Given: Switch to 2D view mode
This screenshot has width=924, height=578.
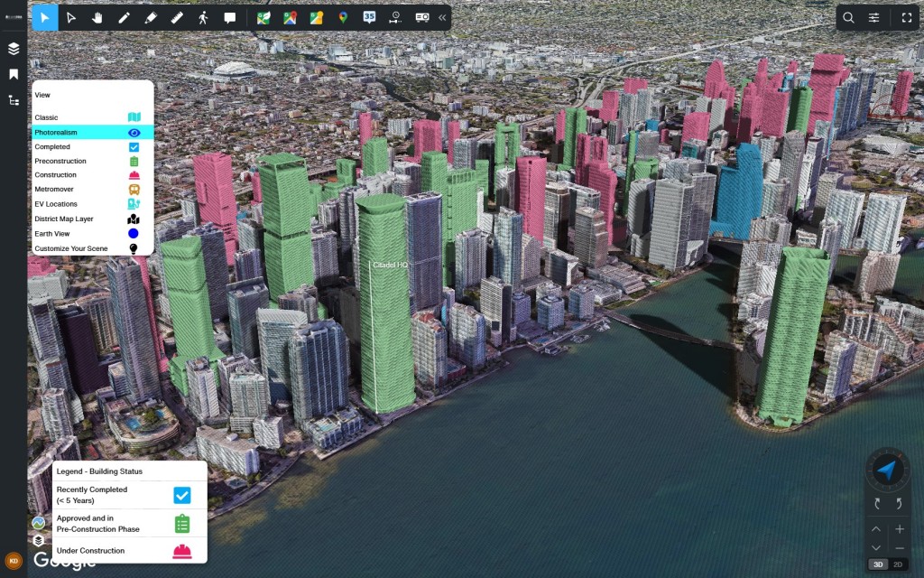Looking at the screenshot, I should pos(898,563).
